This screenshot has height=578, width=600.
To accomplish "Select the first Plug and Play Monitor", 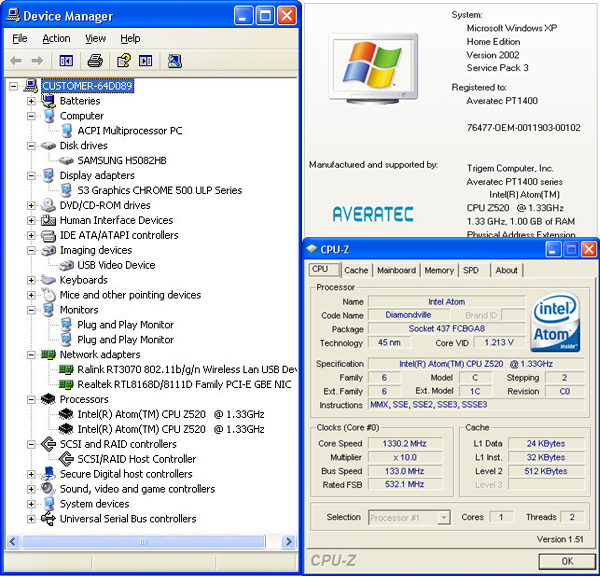I will [x=126, y=325].
